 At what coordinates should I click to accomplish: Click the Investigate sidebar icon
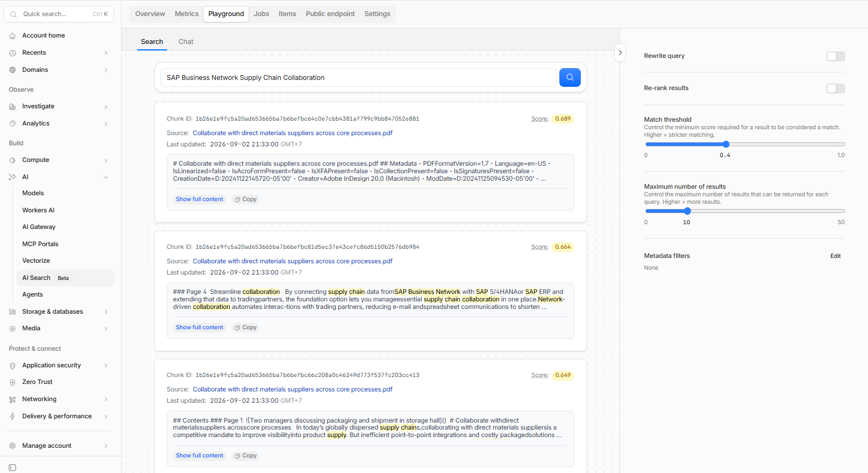pos(12,106)
